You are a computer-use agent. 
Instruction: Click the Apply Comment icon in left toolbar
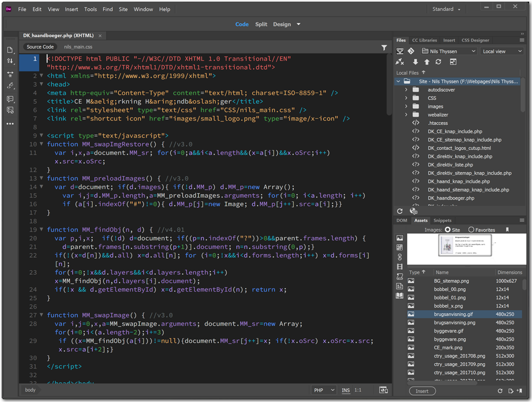pos(10,99)
